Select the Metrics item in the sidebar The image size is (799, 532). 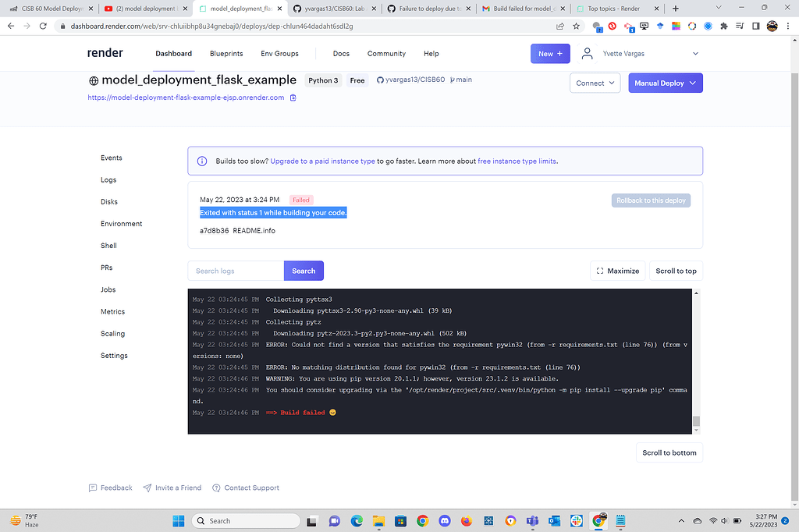[115, 311]
